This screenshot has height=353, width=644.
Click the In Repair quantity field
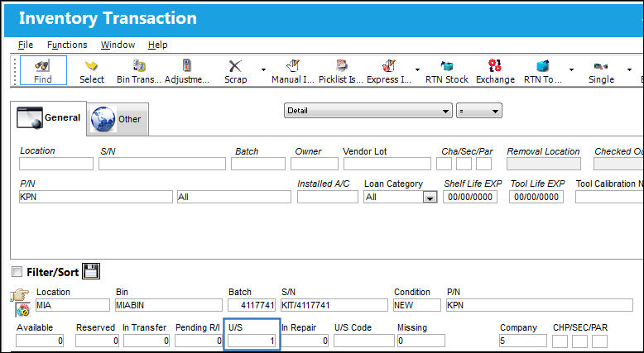coord(305,341)
